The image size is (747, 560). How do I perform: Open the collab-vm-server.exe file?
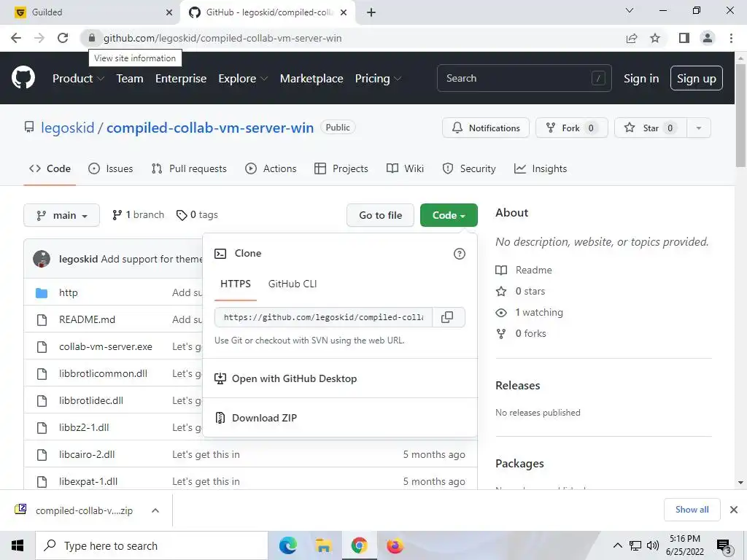pos(106,346)
